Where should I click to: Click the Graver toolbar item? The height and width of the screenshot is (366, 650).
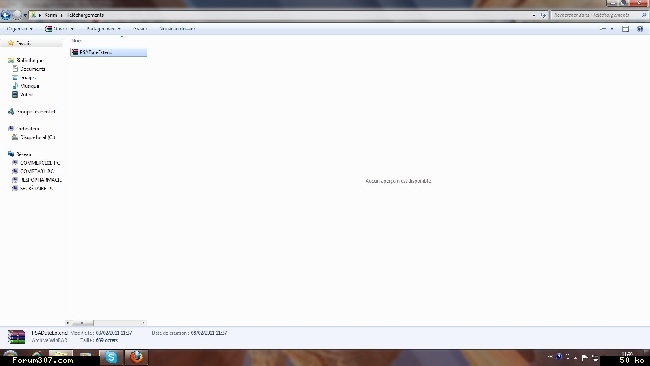[140, 29]
